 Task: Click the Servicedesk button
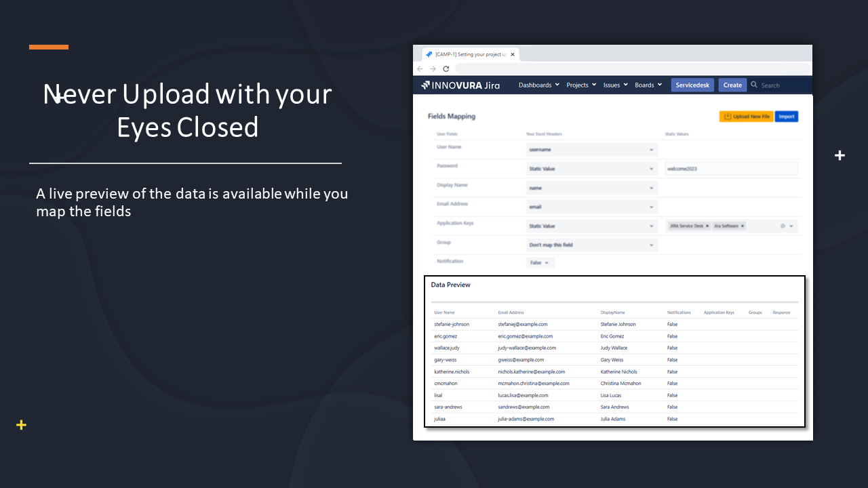pyautogui.click(x=692, y=85)
